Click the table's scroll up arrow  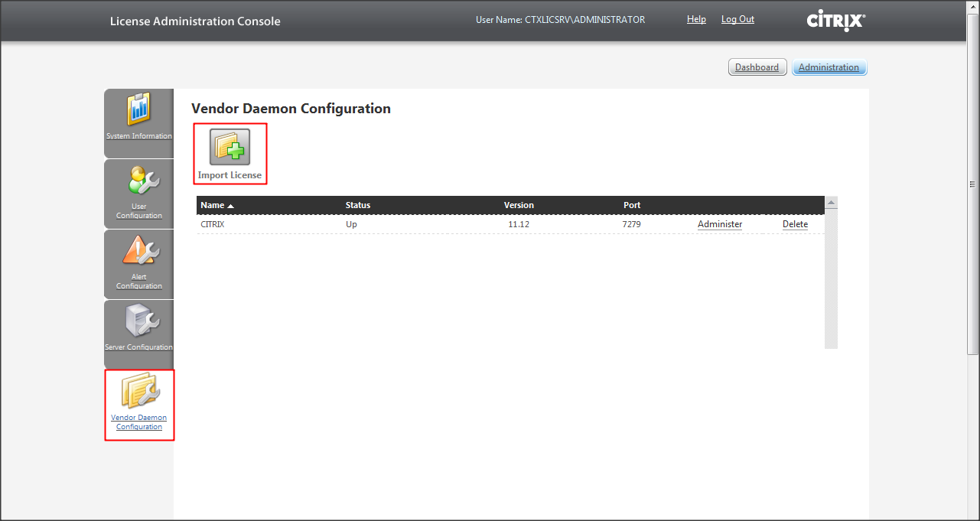pos(832,203)
